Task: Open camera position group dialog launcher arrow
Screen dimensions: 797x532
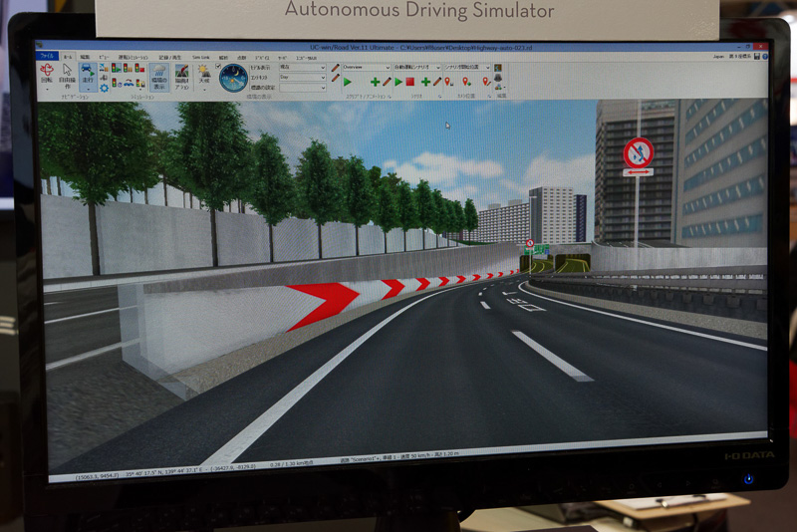Action: click(x=490, y=96)
